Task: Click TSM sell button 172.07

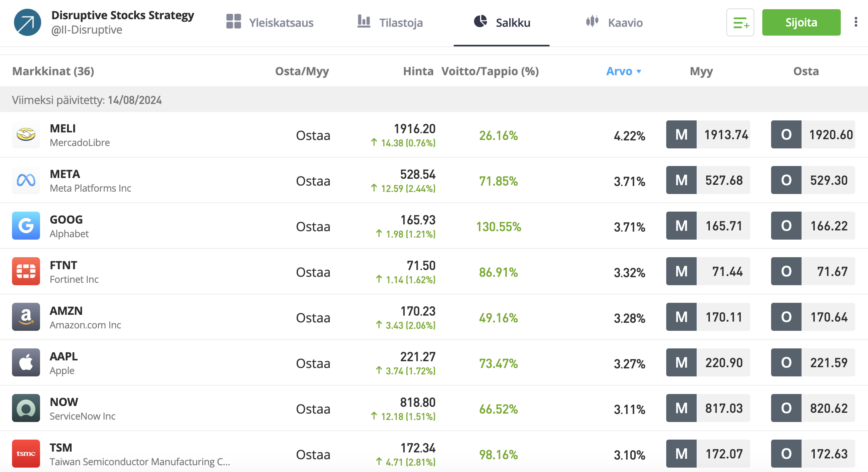Action: pyautogui.click(x=708, y=454)
